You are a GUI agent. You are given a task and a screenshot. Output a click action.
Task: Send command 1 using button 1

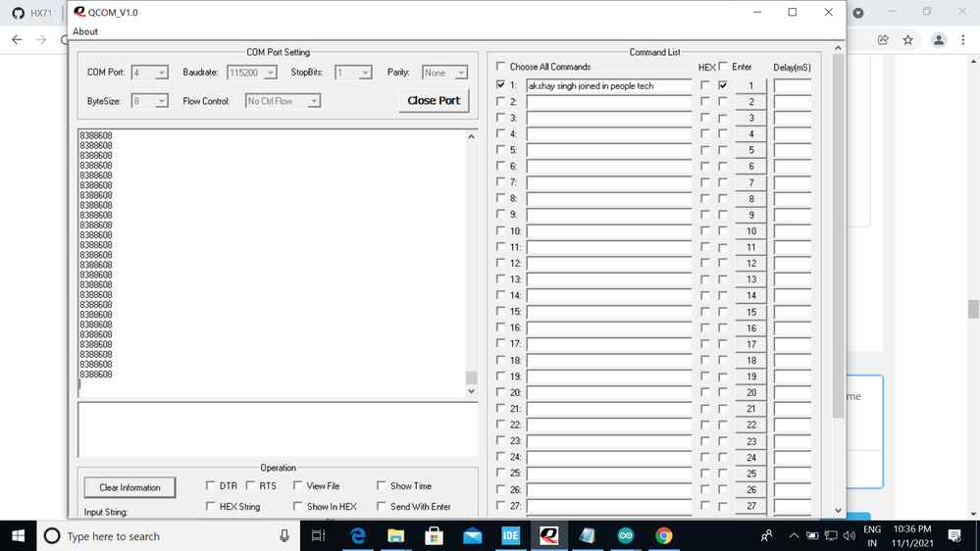(x=750, y=85)
